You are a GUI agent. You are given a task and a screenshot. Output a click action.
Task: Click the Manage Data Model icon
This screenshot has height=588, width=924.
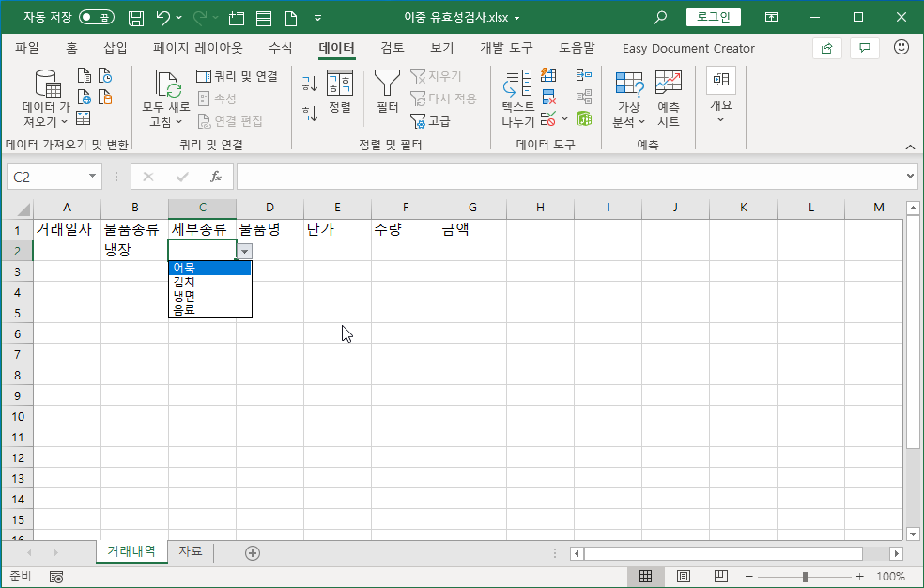(584, 118)
